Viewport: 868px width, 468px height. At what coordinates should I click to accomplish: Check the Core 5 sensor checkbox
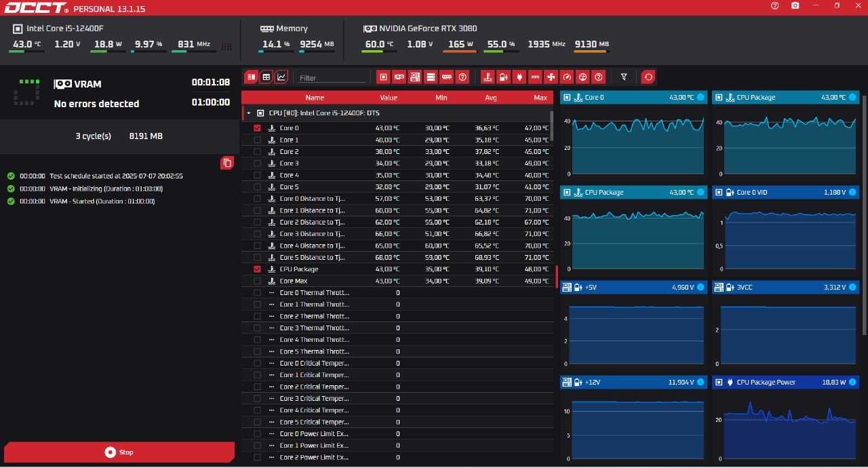tap(257, 187)
